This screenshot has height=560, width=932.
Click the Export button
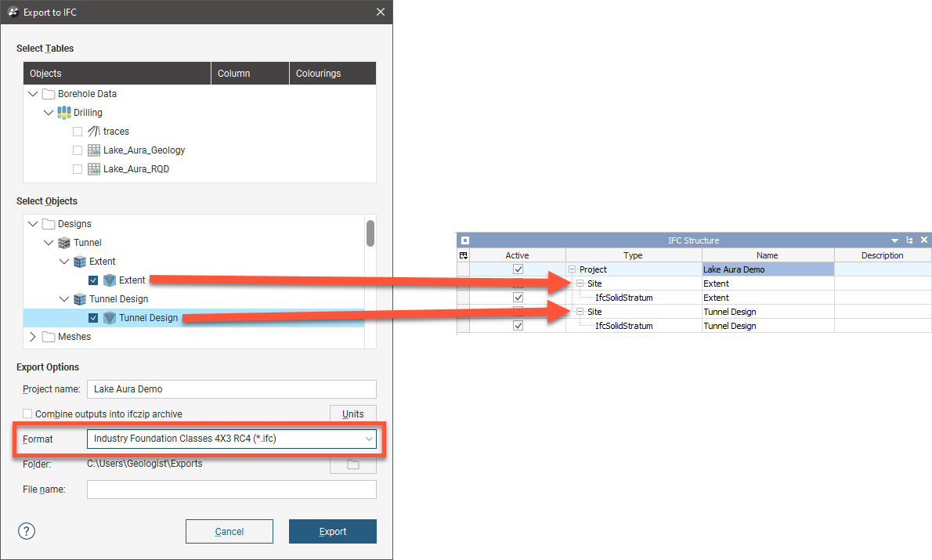click(x=333, y=532)
